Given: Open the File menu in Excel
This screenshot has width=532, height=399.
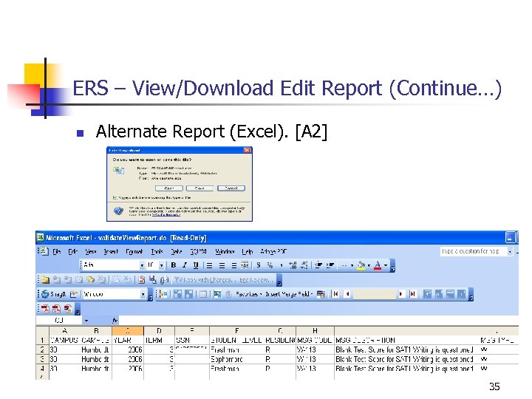Looking at the screenshot, I should click(57, 252).
